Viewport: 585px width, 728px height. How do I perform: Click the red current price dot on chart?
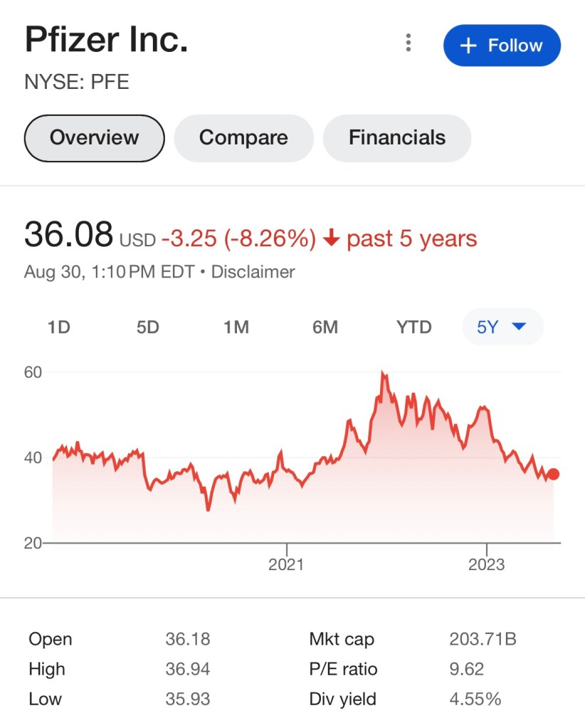click(x=554, y=475)
